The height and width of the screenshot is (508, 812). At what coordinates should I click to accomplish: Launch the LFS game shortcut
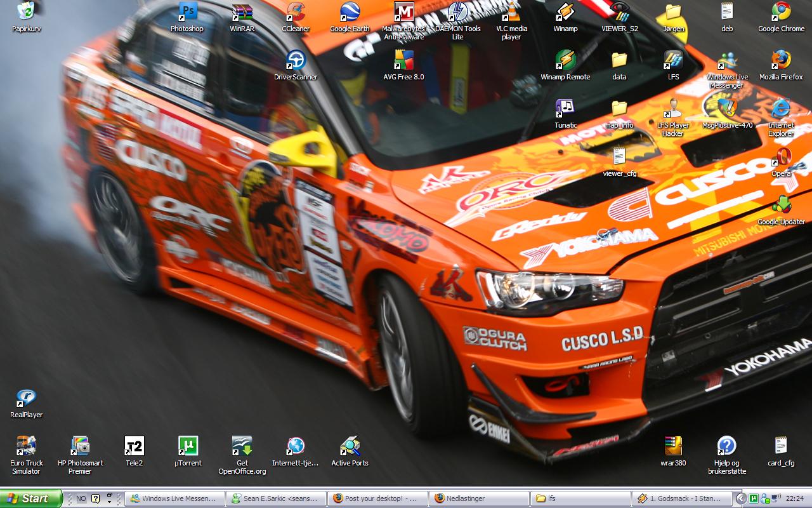[x=673, y=65]
